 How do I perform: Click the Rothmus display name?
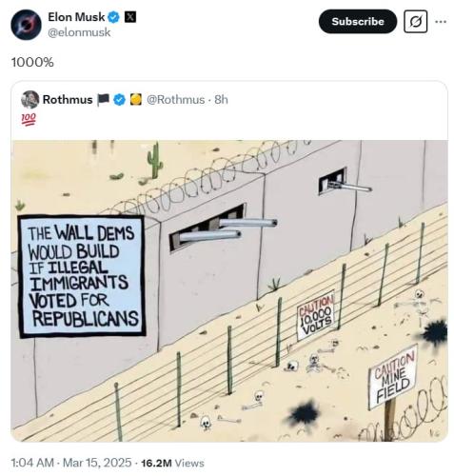68,100
